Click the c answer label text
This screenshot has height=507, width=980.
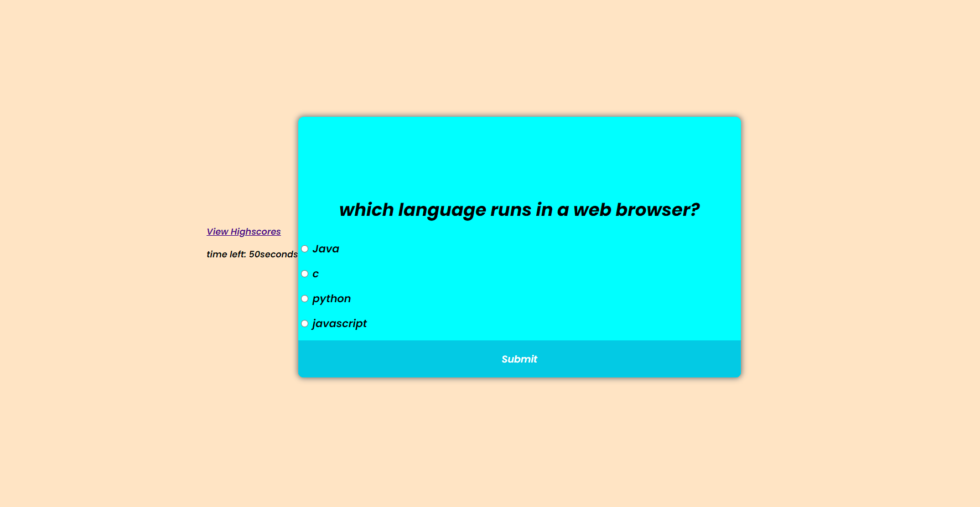pyautogui.click(x=315, y=273)
